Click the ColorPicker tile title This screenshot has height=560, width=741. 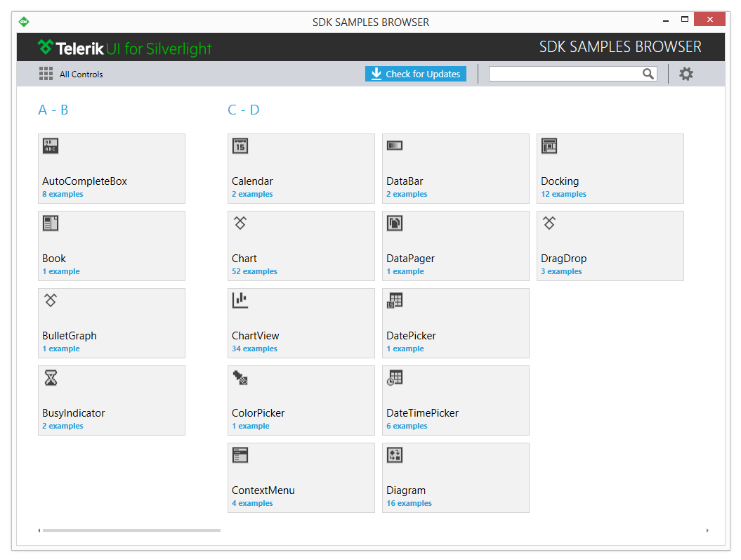coord(258,413)
